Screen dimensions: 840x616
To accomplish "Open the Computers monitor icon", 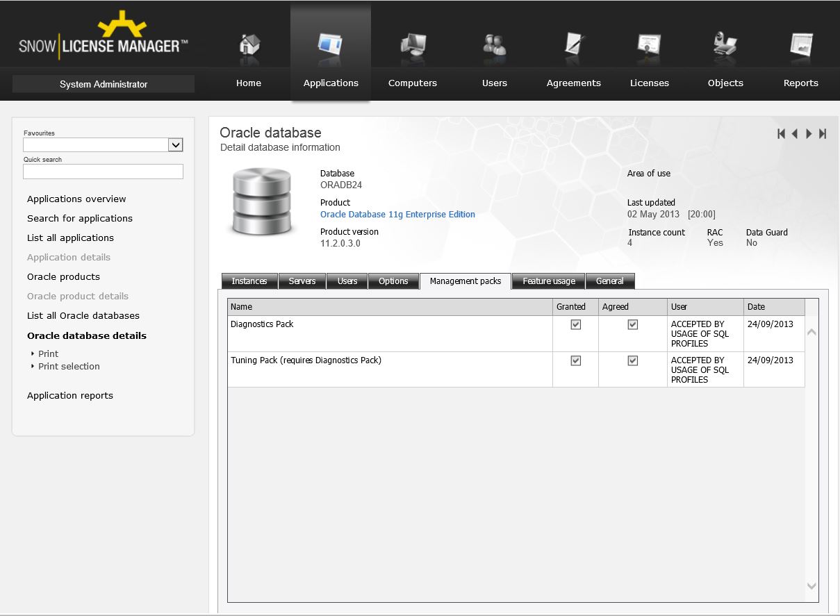I will [x=413, y=45].
